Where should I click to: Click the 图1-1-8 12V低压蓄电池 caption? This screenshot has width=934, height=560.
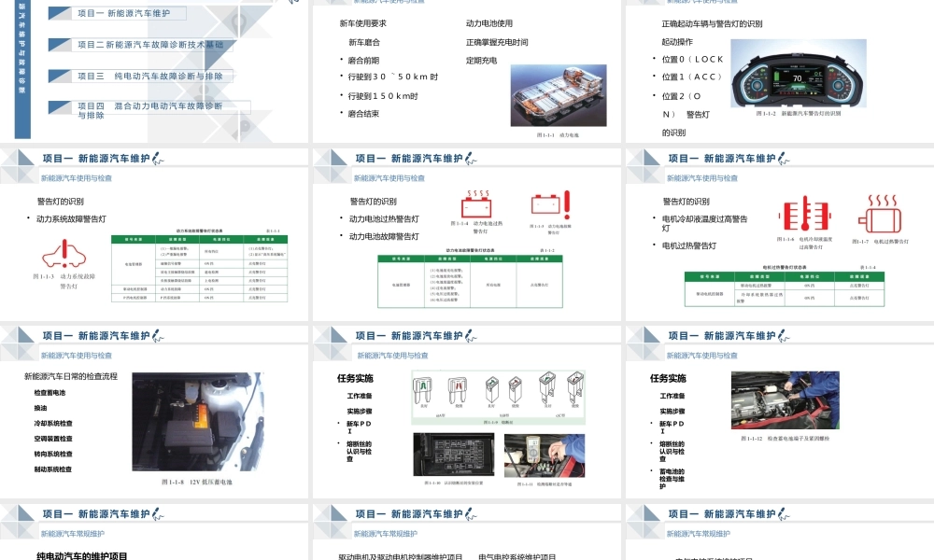pyautogui.click(x=197, y=482)
